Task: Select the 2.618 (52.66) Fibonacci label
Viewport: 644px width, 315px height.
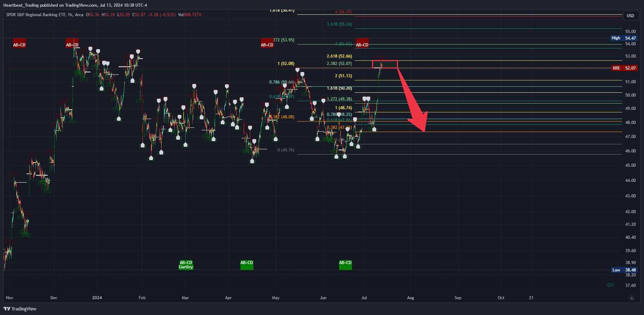Action: [x=339, y=56]
